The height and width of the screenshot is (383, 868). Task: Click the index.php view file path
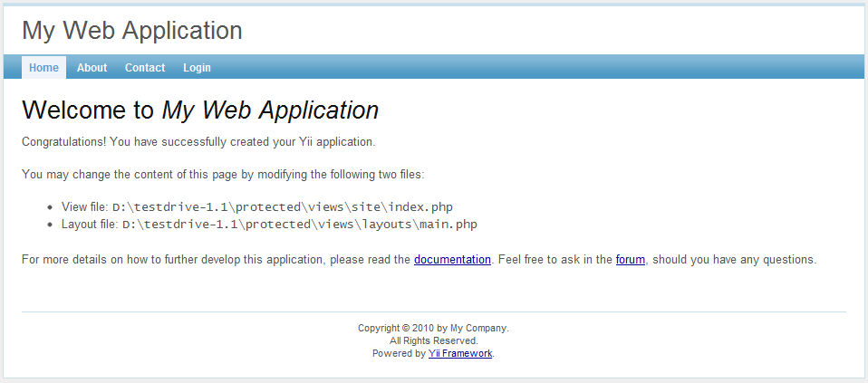tap(281, 207)
